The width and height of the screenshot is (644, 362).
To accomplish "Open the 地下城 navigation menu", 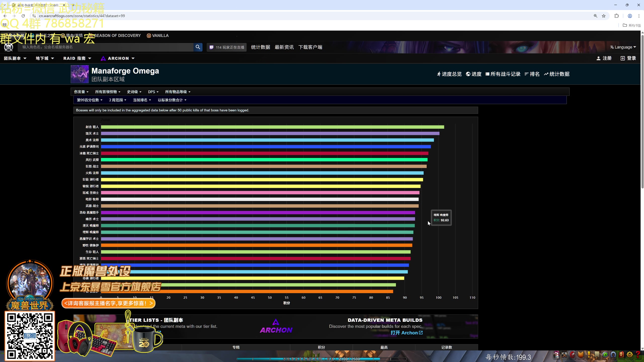I will [x=45, y=58].
